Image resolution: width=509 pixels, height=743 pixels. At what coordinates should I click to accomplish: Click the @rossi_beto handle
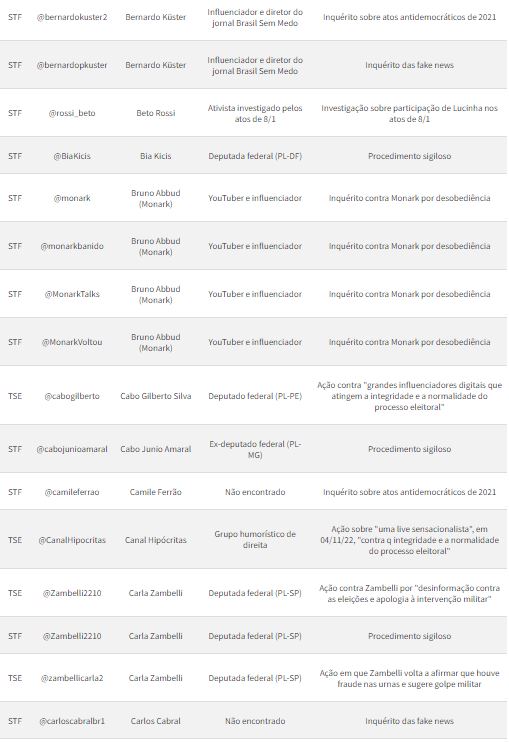[72, 113]
